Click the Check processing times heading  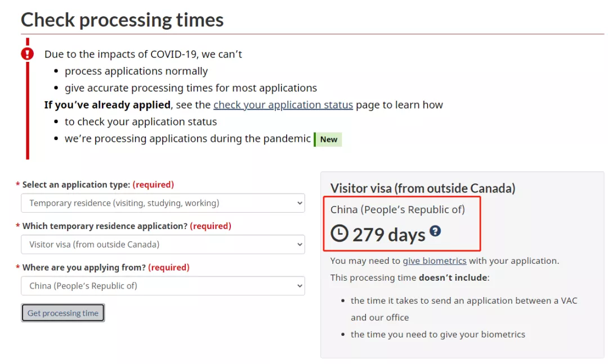click(122, 20)
